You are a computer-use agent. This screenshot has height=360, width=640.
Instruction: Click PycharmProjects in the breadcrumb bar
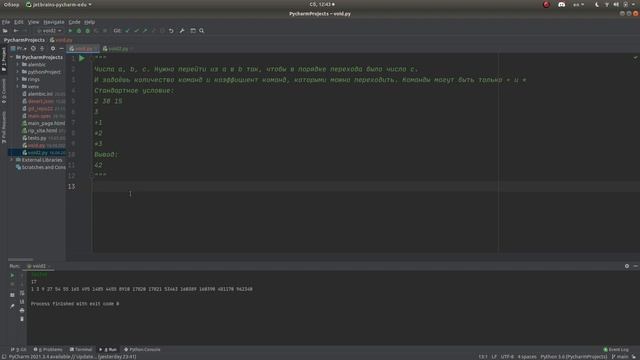click(x=24, y=40)
